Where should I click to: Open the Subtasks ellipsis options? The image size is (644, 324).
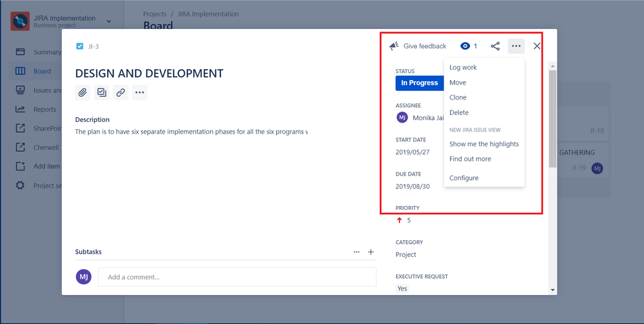coord(356,252)
